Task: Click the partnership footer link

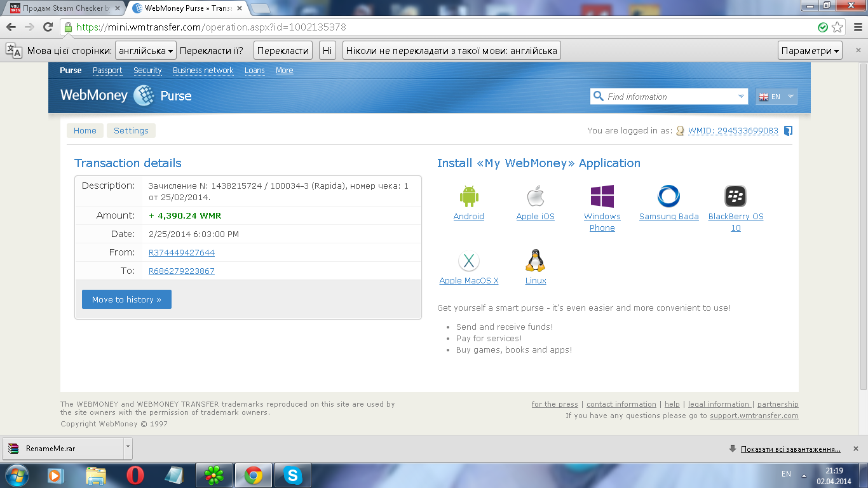Action: coord(778,404)
